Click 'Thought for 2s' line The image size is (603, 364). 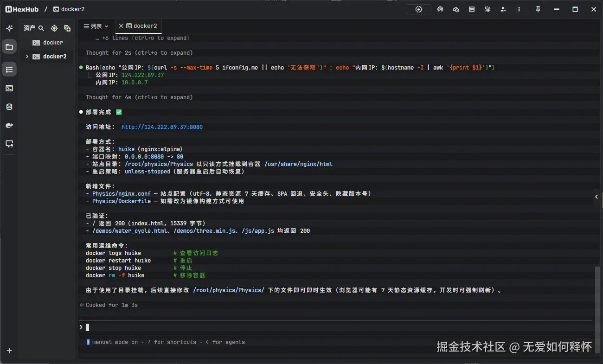(139, 53)
